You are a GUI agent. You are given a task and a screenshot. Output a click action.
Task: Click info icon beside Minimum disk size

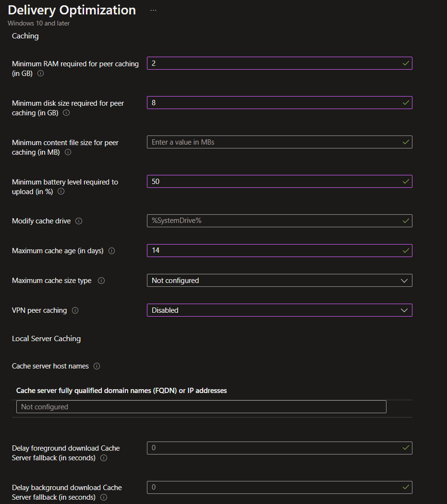tap(66, 113)
